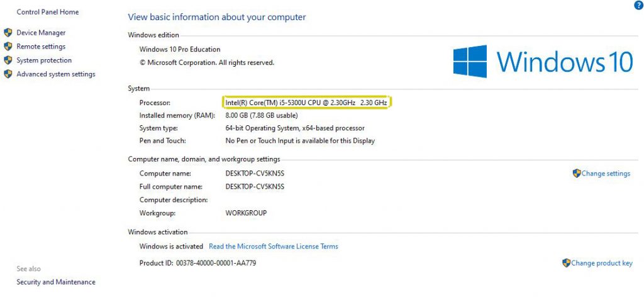Click the Computer description label

[174, 200]
